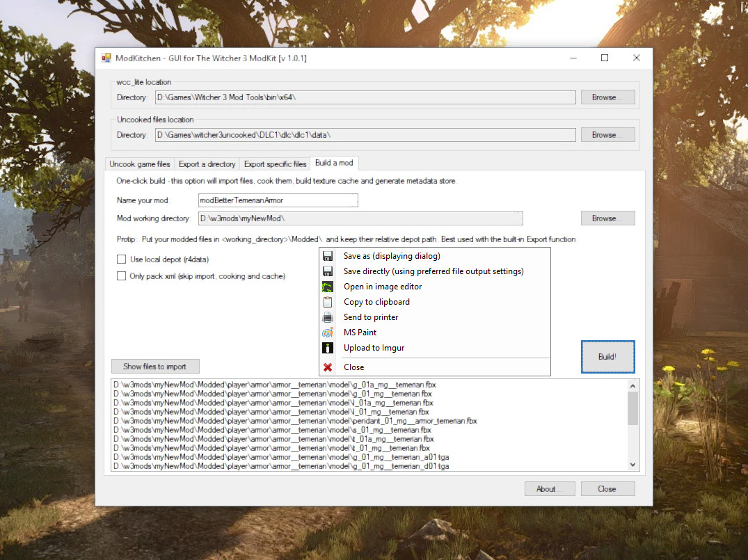Select the Save directly green disk icon
The width and height of the screenshot is (748, 560).
pyautogui.click(x=328, y=271)
